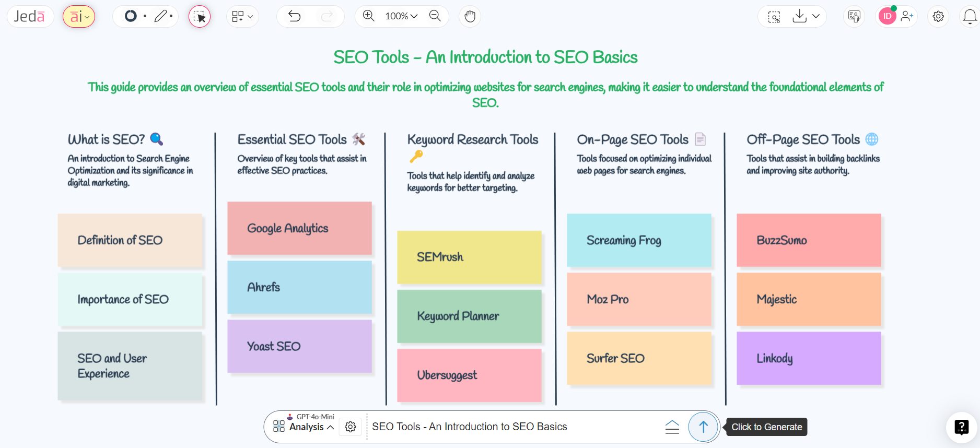The height and width of the screenshot is (448, 980).
Task: Select the Google Analytics sticky note
Action: click(300, 228)
